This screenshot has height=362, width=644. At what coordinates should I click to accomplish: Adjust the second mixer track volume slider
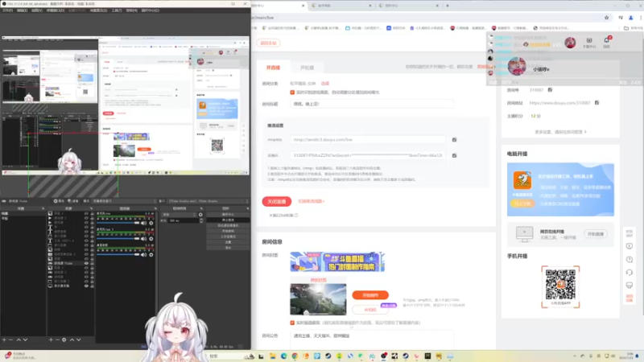tap(118, 238)
